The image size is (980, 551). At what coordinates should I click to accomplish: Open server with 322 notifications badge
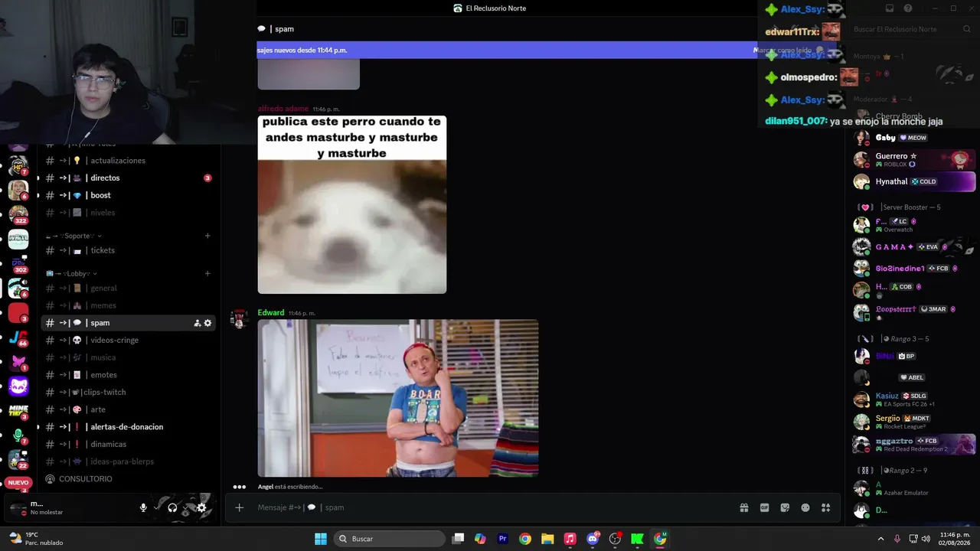click(18, 214)
